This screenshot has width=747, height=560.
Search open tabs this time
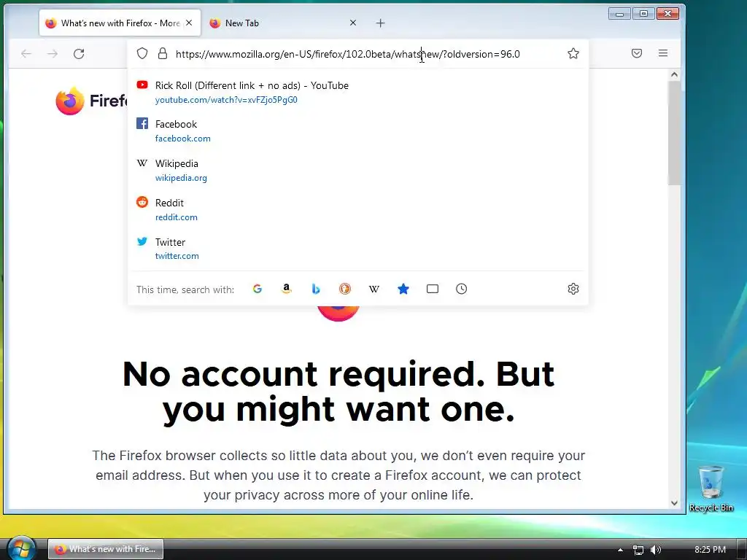433,289
